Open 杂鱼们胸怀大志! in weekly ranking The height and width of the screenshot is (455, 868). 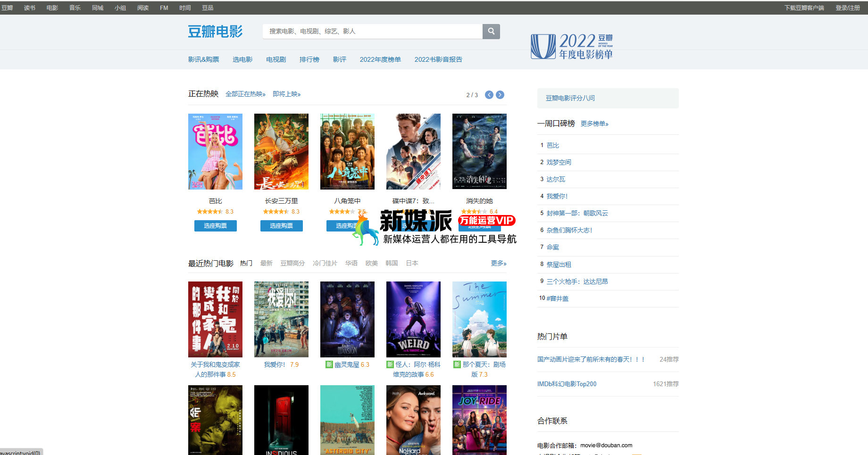click(569, 230)
